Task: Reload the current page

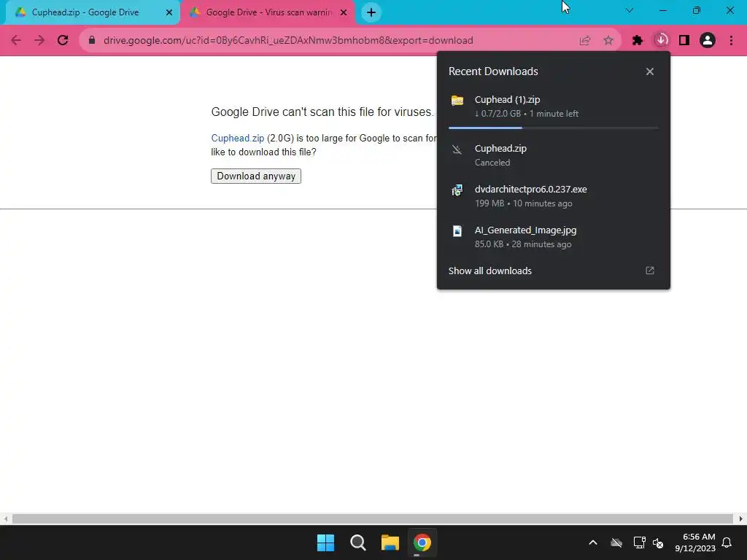Action: click(x=63, y=41)
